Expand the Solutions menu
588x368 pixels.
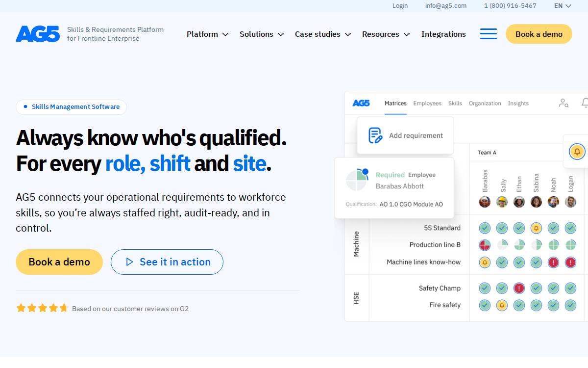tap(262, 34)
